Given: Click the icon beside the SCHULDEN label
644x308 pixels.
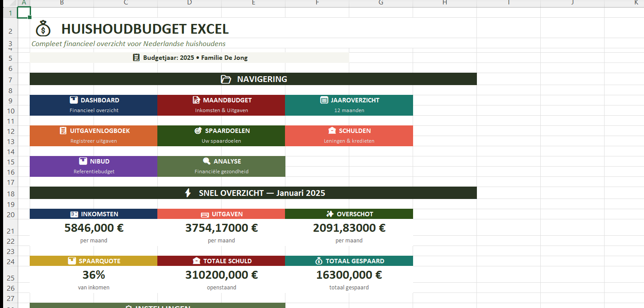Looking at the screenshot, I should pyautogui.click(x=332, y=131).
